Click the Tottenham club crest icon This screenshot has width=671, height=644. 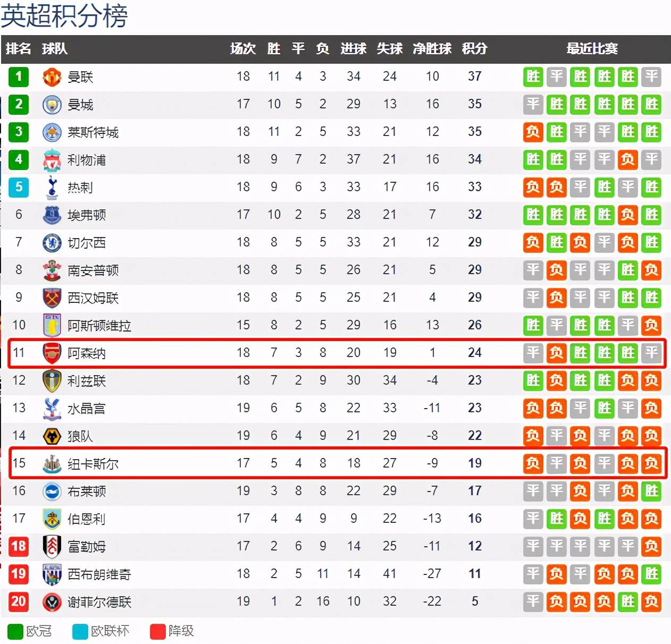[52, 187]
